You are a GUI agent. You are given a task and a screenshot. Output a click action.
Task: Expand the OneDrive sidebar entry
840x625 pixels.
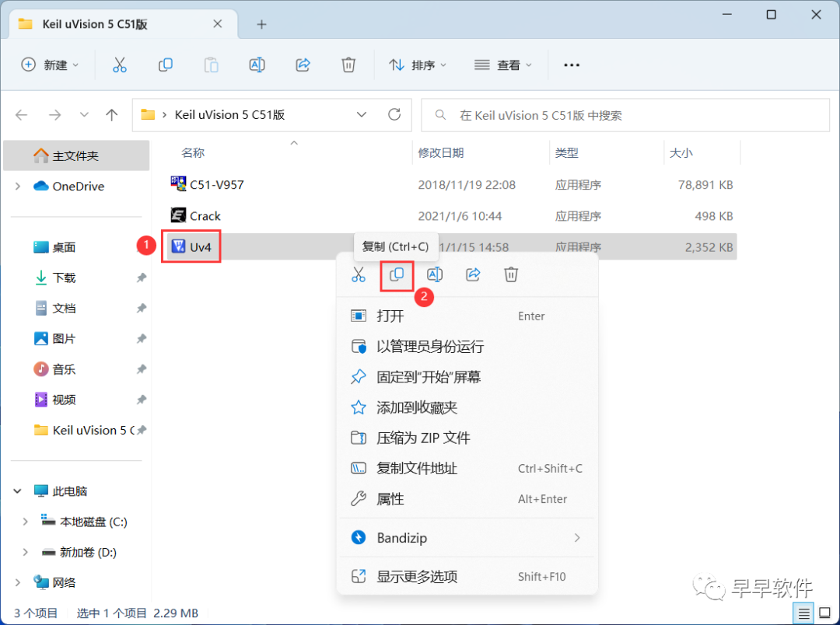click(17, 186)
